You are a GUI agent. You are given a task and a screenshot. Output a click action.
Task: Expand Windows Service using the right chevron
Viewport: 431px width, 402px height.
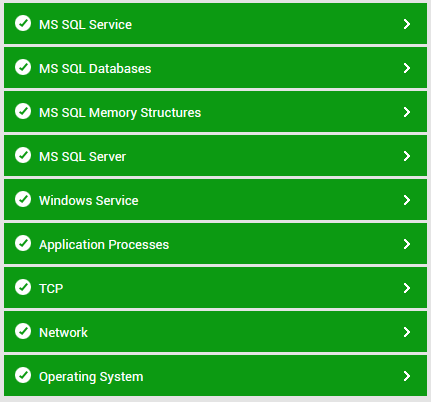pyautogui.click(x=407, y=200)
